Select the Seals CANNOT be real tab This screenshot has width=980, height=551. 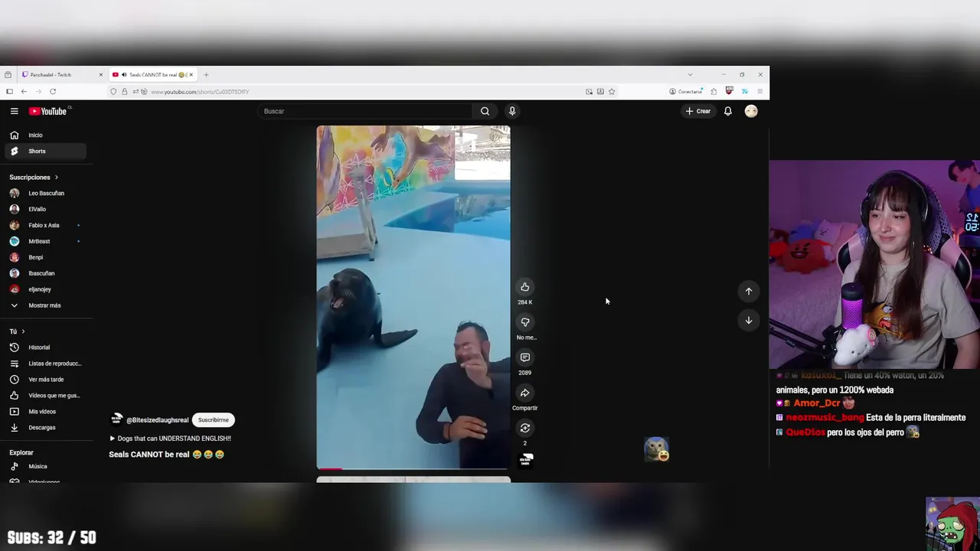153,74
